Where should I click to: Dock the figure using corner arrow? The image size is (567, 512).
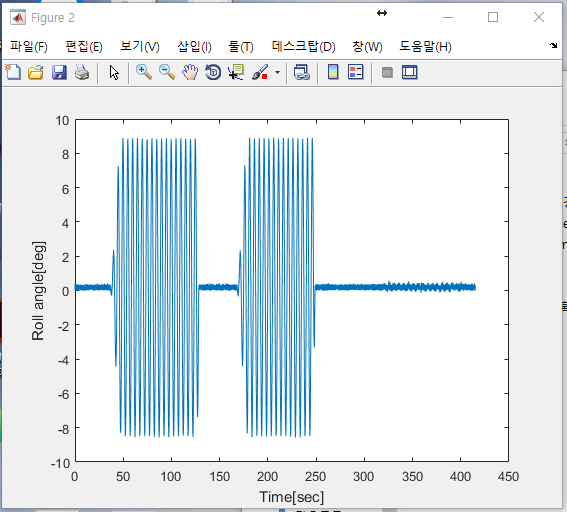click(x=553, y=45)
